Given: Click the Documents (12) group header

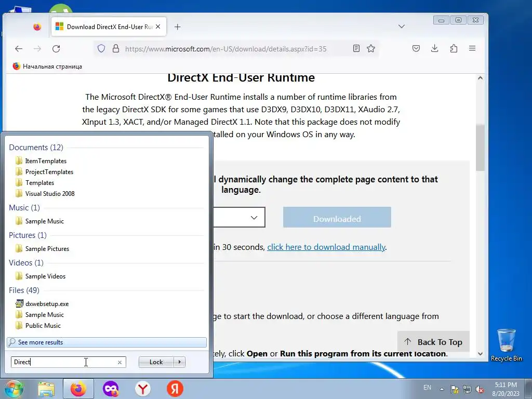Looking at the screenshot, I should tap(36, 147).
